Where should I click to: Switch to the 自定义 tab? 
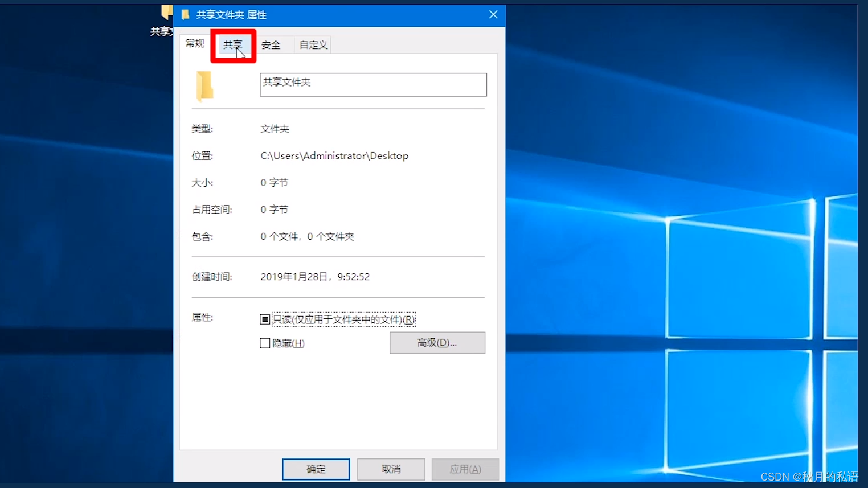tap(313, 45)
